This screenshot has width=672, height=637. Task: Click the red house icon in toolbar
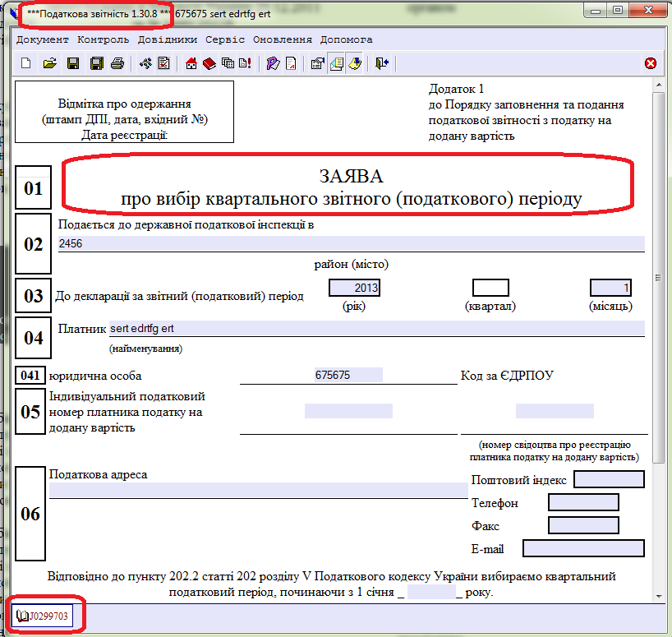pyautogui.click(x=192, y=63)
